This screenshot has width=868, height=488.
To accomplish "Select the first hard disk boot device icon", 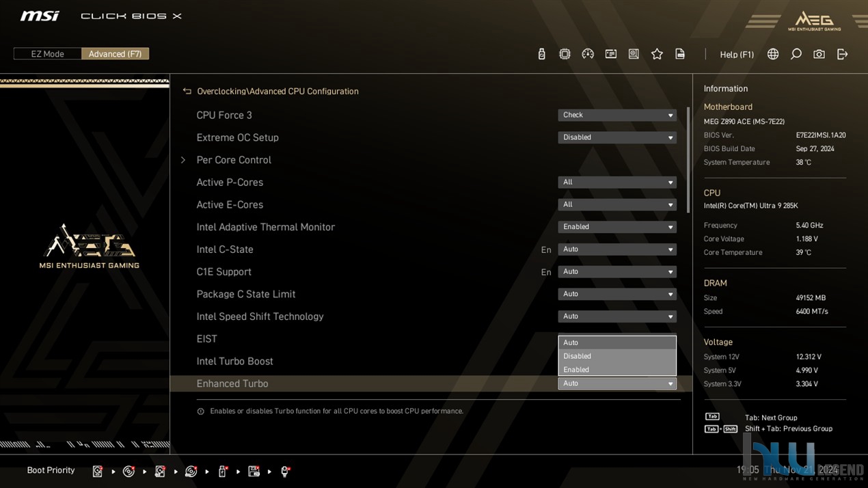I will pyautogui.click(x=98, y=471).
